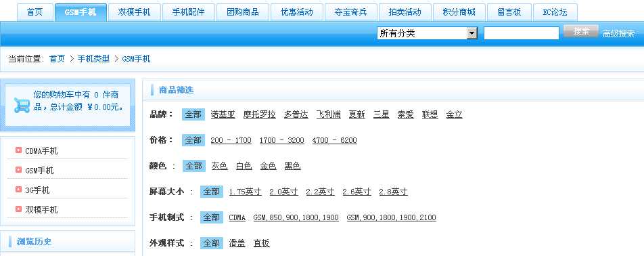This screenshot has height=256, width=644.
Task: Click the shopping cart summary text
Action: (78, 101)
